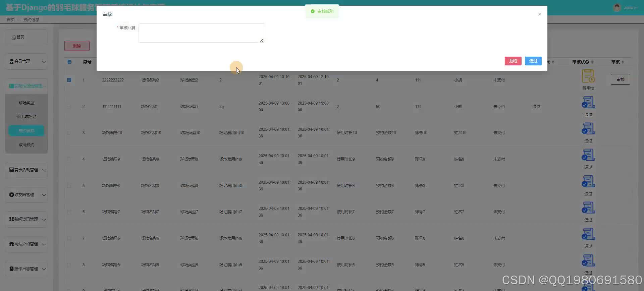
Task: Click the 球场类型9 cell
Action: tap(189, 159)
